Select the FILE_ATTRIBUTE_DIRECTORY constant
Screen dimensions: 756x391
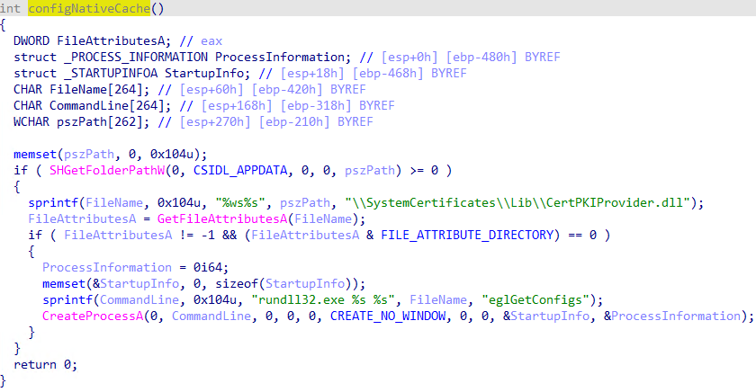click(466, 235)
